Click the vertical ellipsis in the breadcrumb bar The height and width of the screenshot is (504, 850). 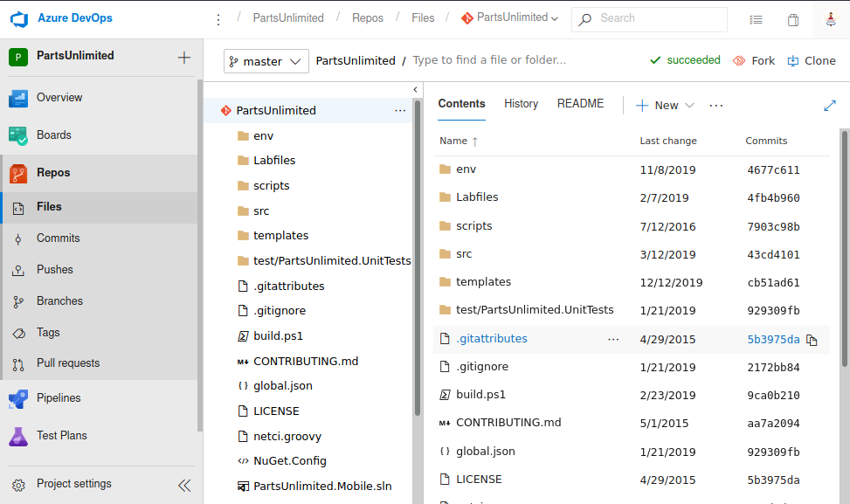pyautogui.click(x=218, y=19)
